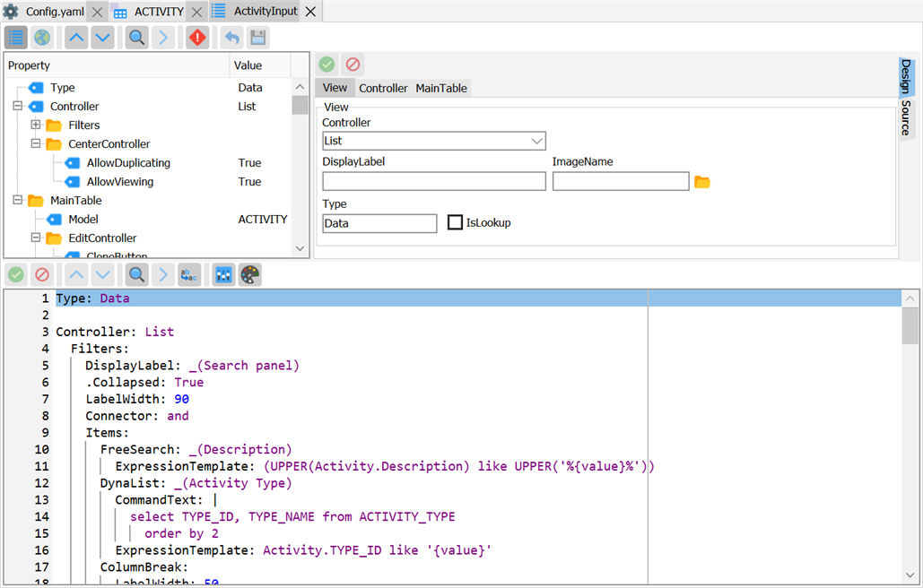
Task: Select the View tab
Action: pyautogui.click(x=335, y=88)
